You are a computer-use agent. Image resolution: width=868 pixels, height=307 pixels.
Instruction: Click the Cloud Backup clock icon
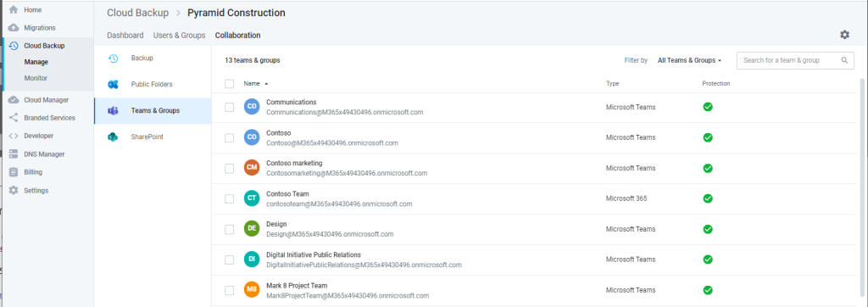pos(14,46)
